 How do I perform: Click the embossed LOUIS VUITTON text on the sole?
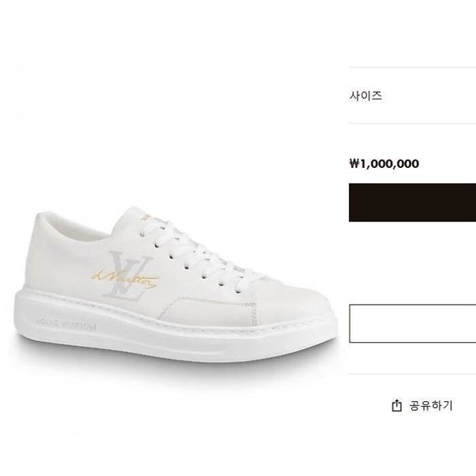67,324
